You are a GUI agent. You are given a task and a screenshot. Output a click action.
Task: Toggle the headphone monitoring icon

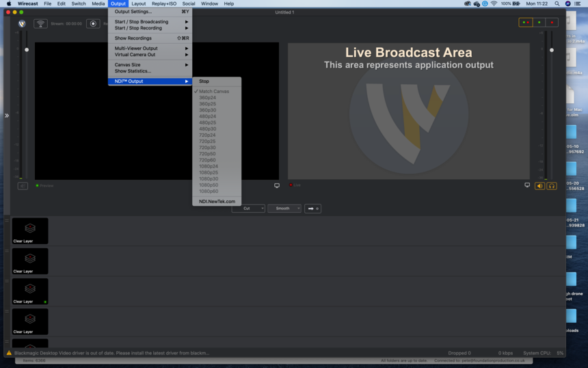(x=552, y=185)
